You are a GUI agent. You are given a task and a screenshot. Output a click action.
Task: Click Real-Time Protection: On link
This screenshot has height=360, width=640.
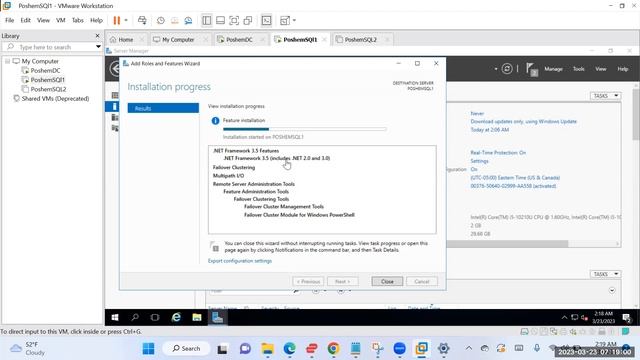pyautogui.click(x=498, y=153)
